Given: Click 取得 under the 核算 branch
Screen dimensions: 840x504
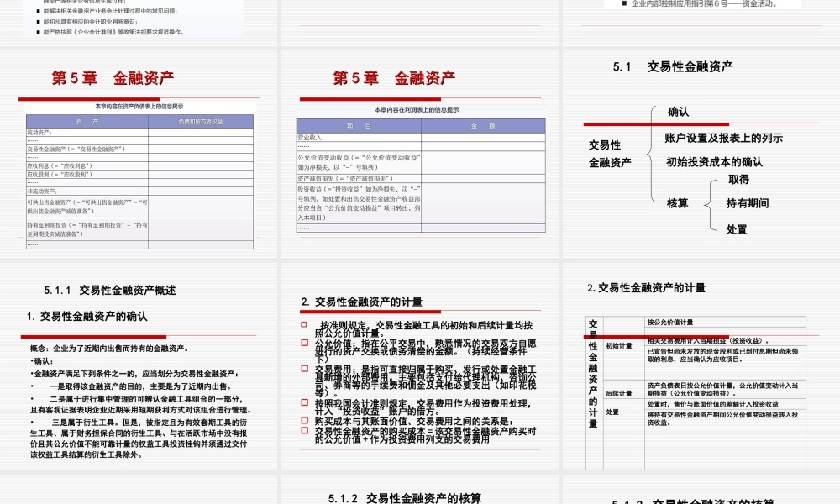Looking at the screenshot, I should click(738, 180).
